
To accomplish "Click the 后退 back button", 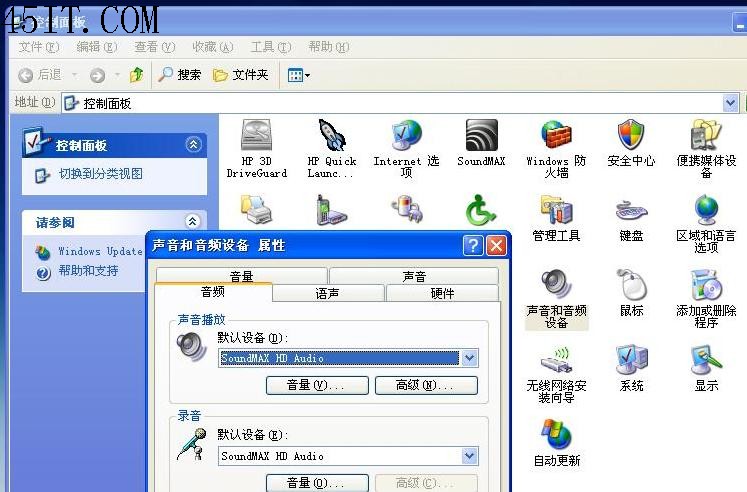I will click(40, 75).
